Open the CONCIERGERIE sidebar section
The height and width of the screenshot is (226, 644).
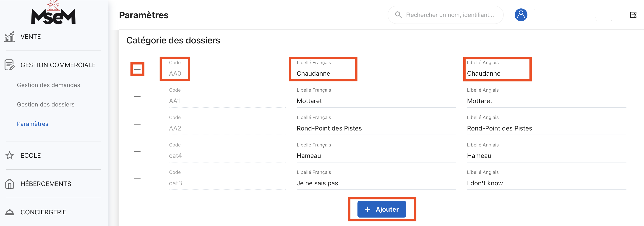43,212
